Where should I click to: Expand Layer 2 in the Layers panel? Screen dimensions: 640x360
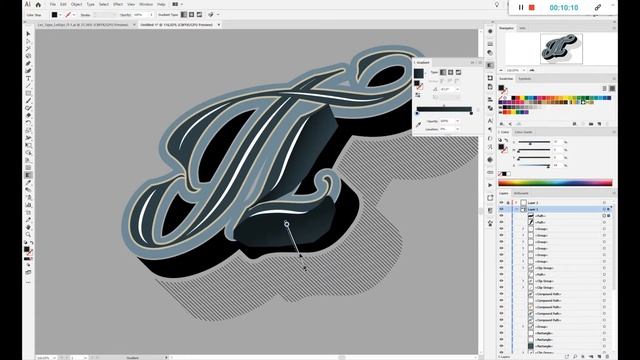[x=516, y=202]
